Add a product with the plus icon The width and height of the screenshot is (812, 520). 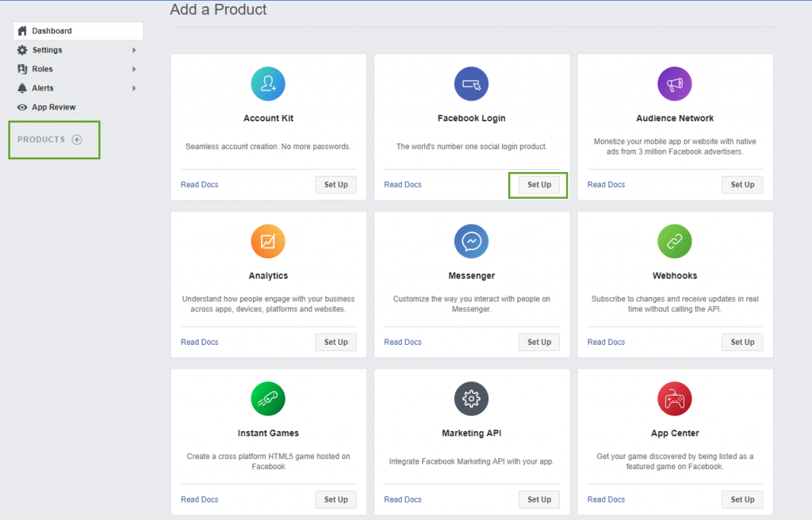pyautogui.click(x=77, y=140)
